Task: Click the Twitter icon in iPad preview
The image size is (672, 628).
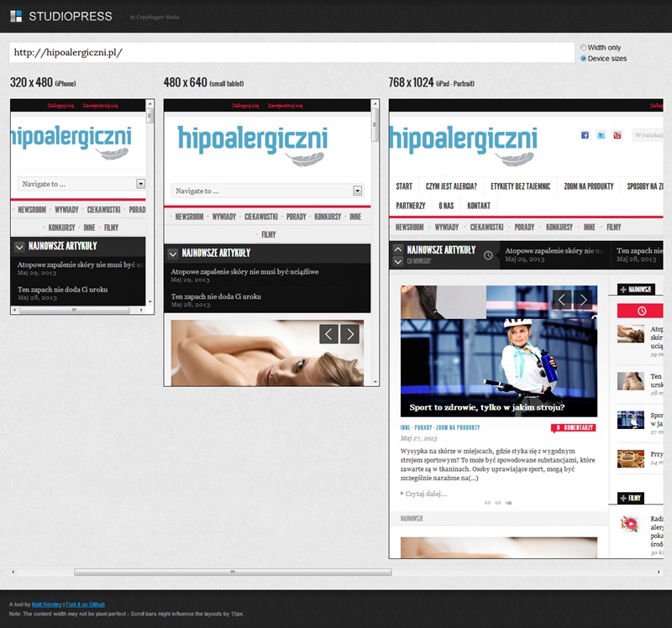Action: (x=601, y=135)
